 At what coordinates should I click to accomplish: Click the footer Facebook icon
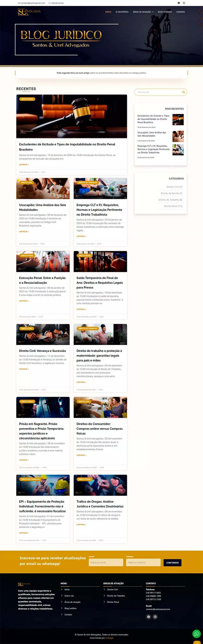click(x=148, y=617)
